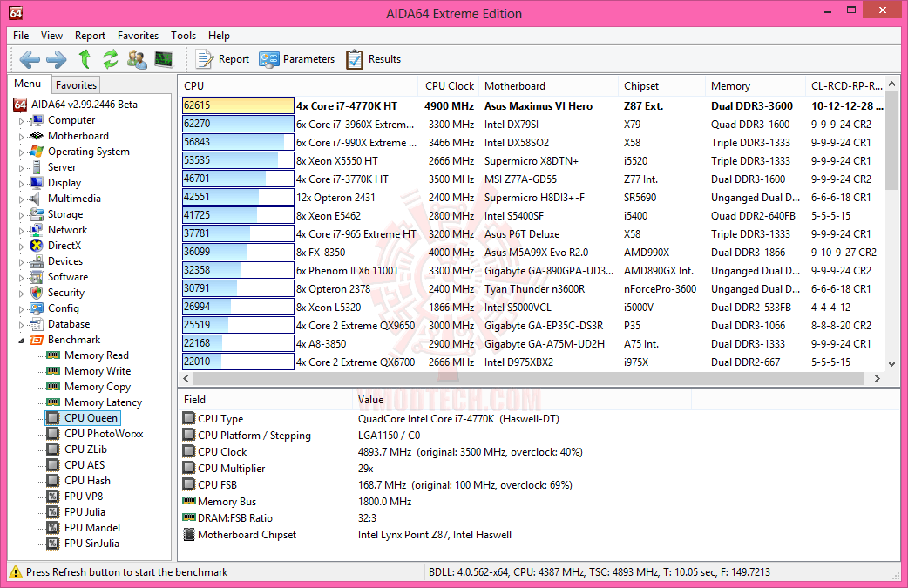Open the monitor graph toolbar icon
This screenshot has height=588, width=908.
[164, 59]
